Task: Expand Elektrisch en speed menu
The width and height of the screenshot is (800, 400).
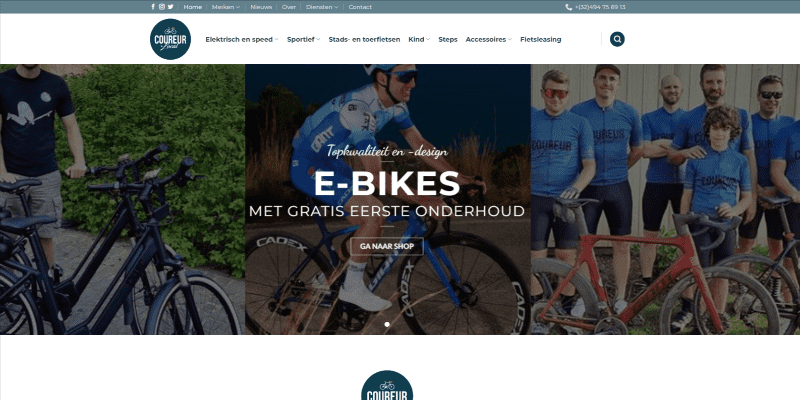Action: [x=242, y=39]
